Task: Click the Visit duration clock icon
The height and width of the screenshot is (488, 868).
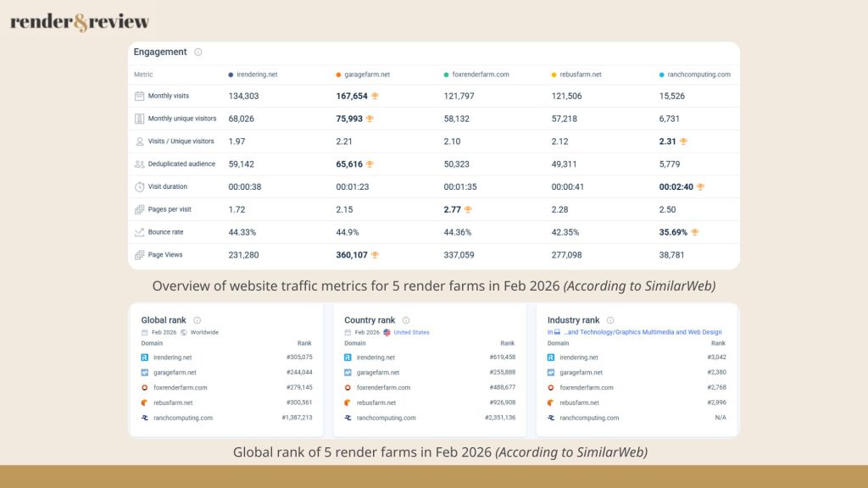Action: [140, 186]
